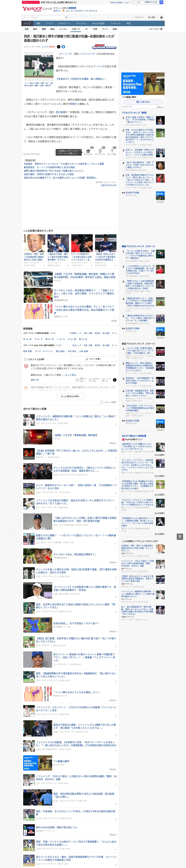Open the スポニチアネックス publisher link
This screenshot has height=868, width=186.
point(109,185)
